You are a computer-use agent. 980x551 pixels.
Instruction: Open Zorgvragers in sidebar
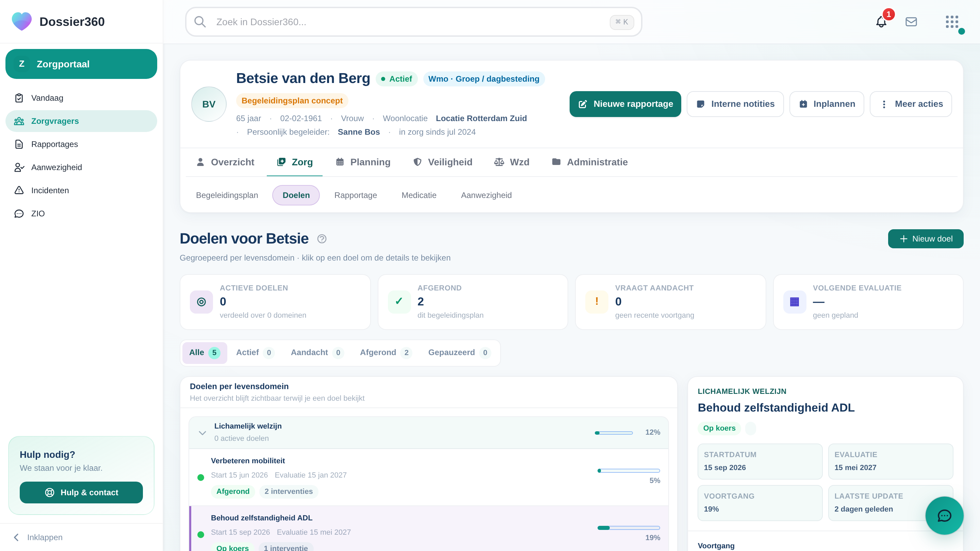(x=81, y=121)
